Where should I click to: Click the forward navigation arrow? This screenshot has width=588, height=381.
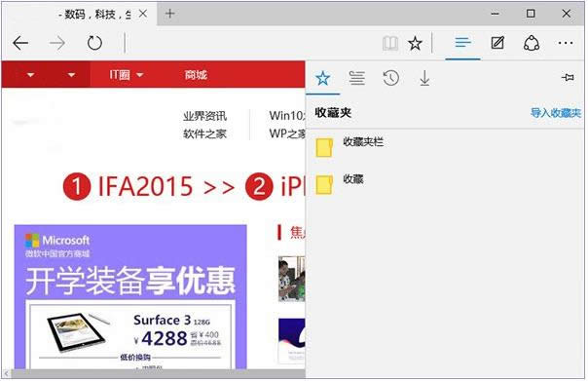click(57, 43)
